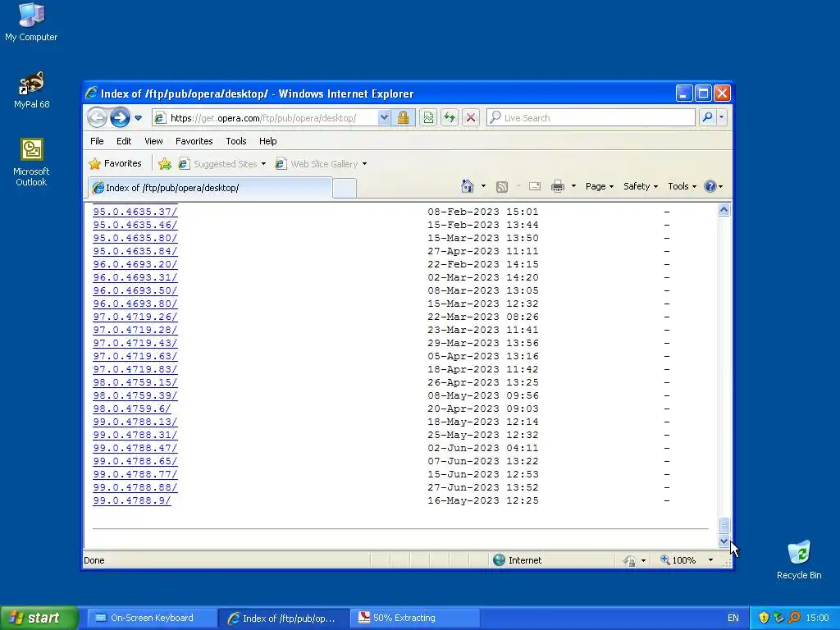Viewport: 840px width, 630px height.
Task: Select the Recycle Bin desktop icon
Action: pyautogui.click(x=799, y=559)
